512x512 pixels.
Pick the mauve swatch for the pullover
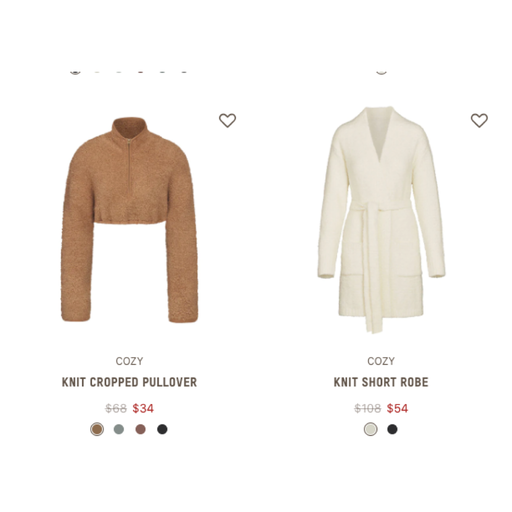pos(140,429)
